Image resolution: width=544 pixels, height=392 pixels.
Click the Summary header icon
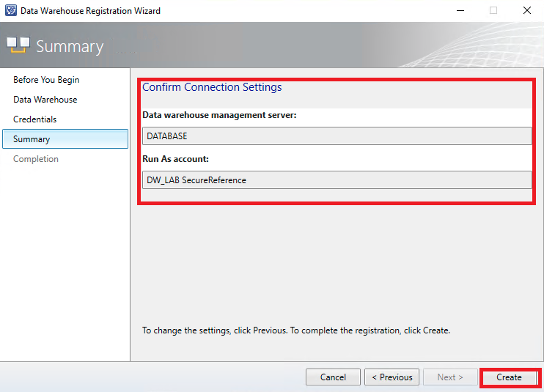[18, 45]
